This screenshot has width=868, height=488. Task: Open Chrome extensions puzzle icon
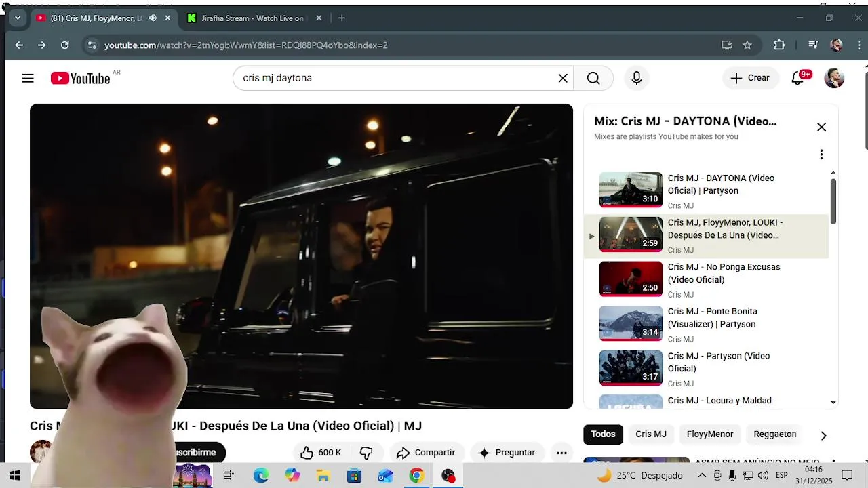[x=779, y=45]
